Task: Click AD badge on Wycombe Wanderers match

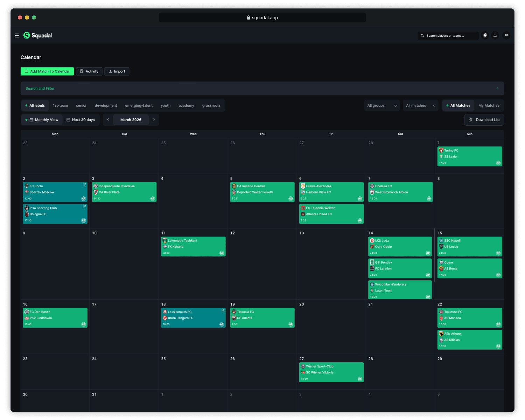Action: tap(428, 297)
